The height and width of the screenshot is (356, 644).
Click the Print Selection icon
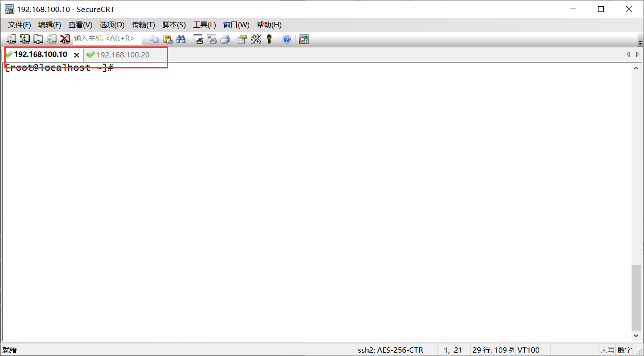(x=212, y=39)
